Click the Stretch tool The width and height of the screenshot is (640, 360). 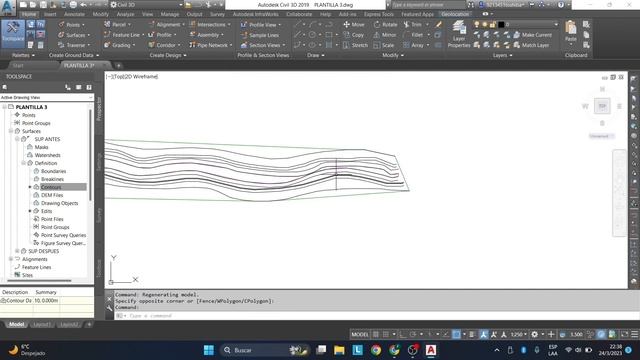click(x=356, y=45)
